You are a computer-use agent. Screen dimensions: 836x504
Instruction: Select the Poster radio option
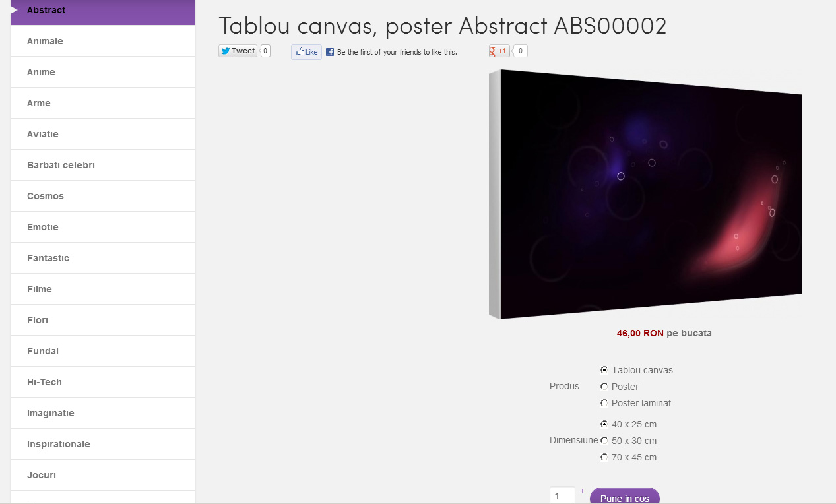(x=604, y=387)
